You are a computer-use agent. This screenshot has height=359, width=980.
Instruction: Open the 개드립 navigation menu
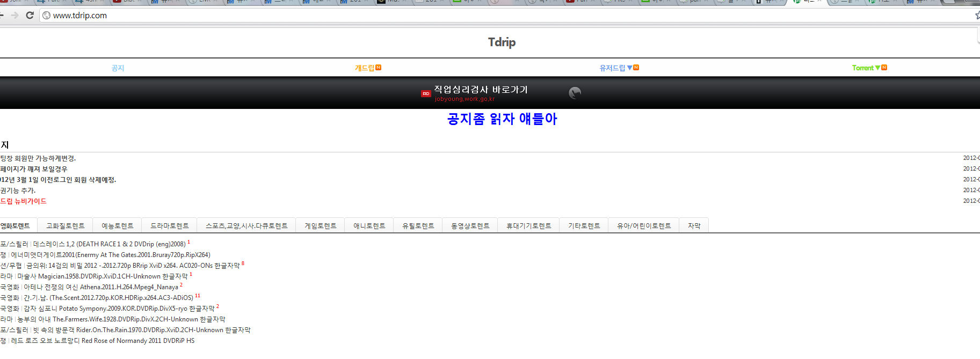(x=364, y=68)
